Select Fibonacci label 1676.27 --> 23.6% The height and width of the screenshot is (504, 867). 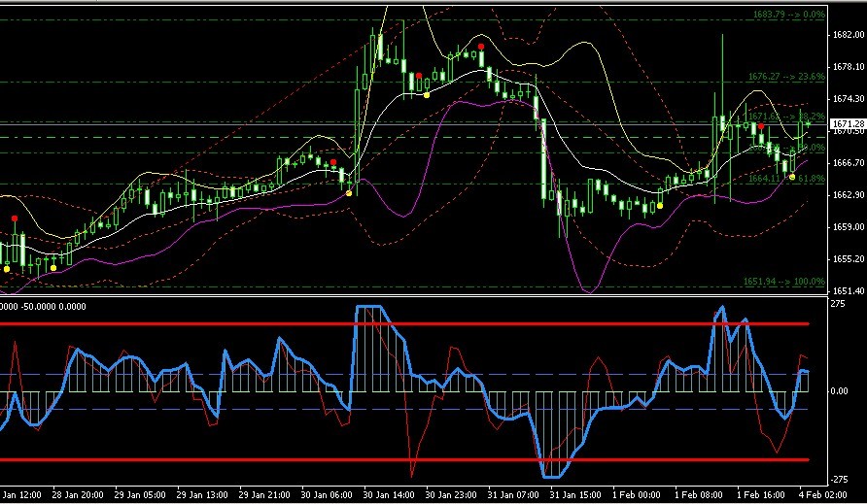[786, 77]
